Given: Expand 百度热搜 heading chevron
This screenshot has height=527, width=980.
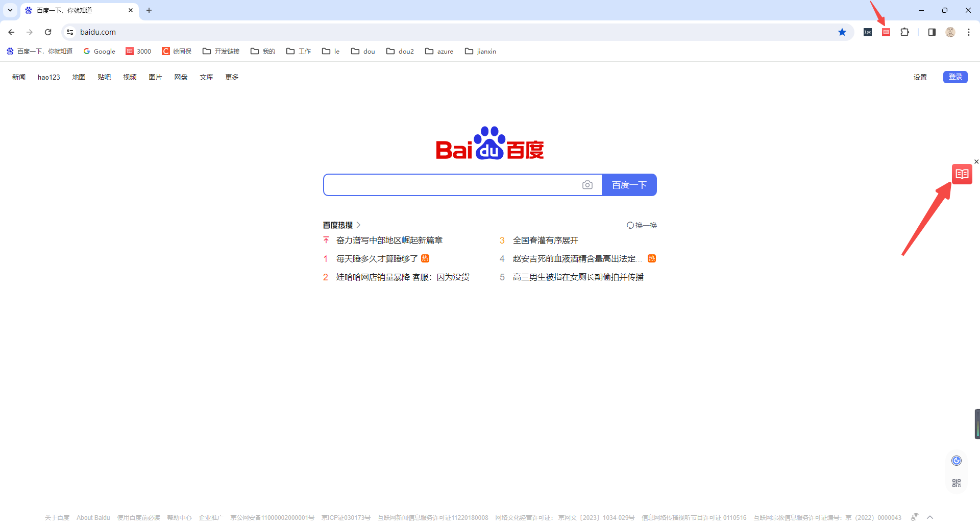Looking at the screenshot, I should click(359, 225).
